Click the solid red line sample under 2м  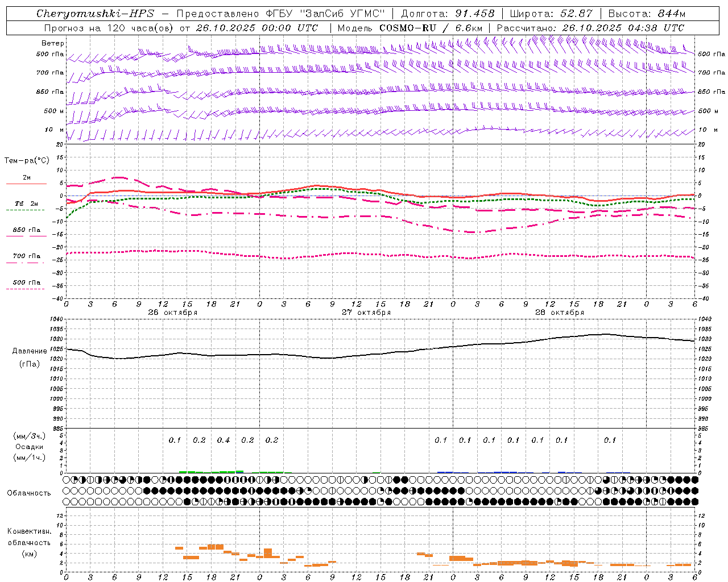coord(26,184)
